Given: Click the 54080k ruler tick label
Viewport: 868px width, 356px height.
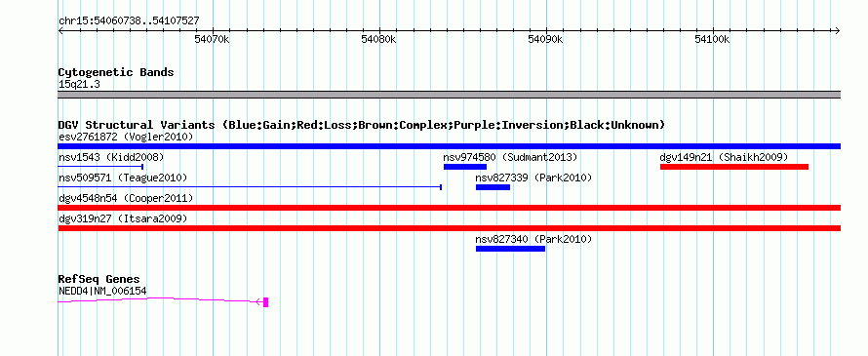Looking at the screenshot, I should tap(379, 40).
